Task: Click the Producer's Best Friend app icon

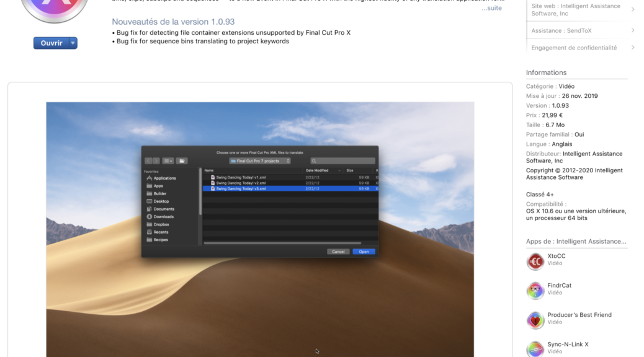Action: (535, 320)
